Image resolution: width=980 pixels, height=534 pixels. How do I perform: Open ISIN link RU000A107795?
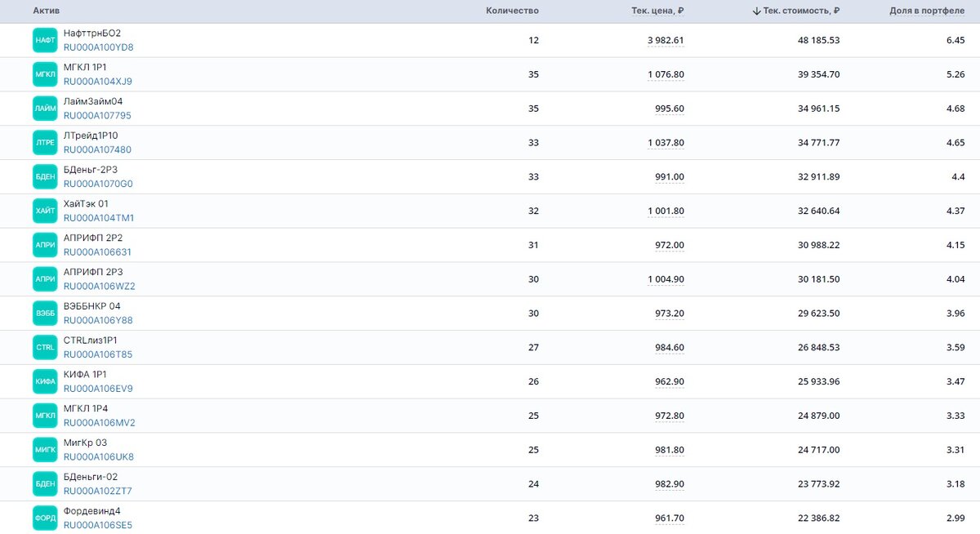tap(97, 116)
